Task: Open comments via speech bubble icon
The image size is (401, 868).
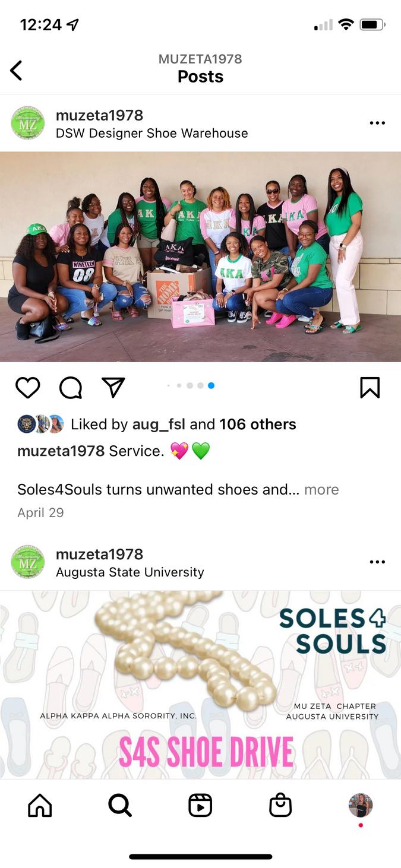Action: pos(71,388)
